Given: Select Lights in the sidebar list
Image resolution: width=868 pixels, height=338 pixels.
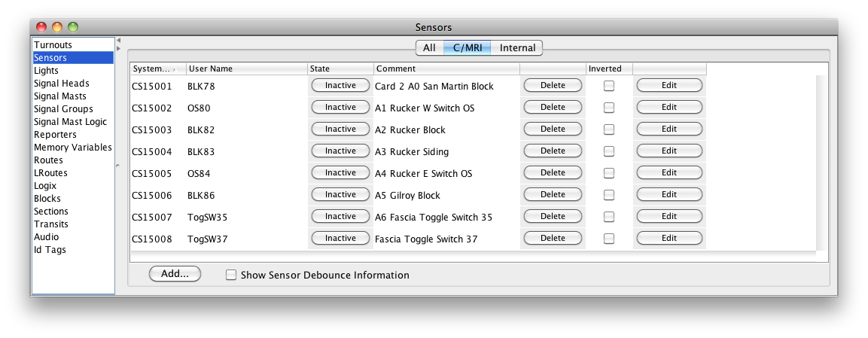Looking at the screenshot, I should point(73,71).
